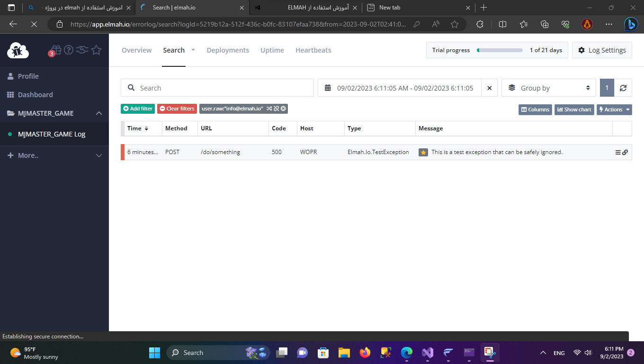Select the Search tab in elmah.io
This screenshot has height=364, width=644.
click(x=174, y=50)
